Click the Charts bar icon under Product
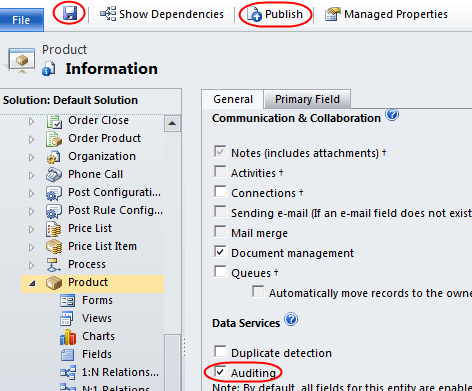Image resolution: width=472 pixels, height=391 pixels. click(68, 337)
